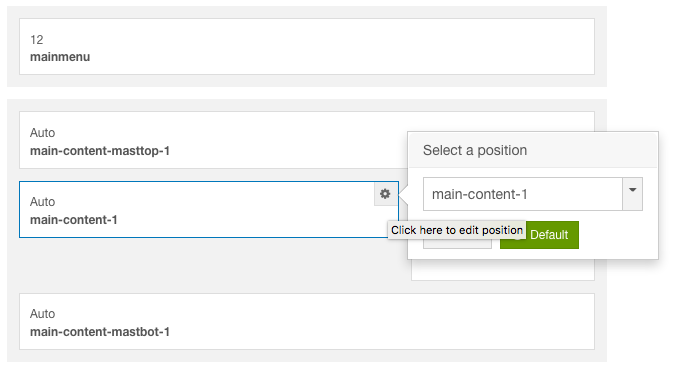This screenshot has height=371, width=689.
Task: Click the button hidden behind the tooltip
Action: coord(457,244)
